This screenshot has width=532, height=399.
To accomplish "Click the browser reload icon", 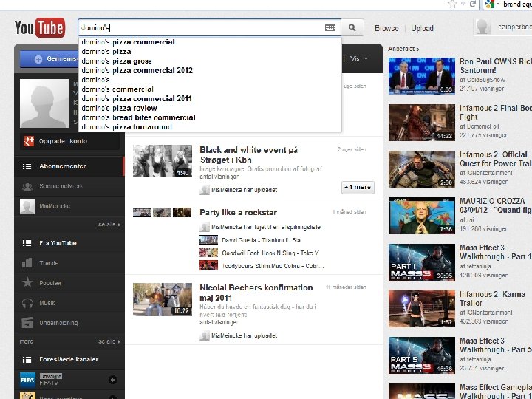I will click(473, 4).
